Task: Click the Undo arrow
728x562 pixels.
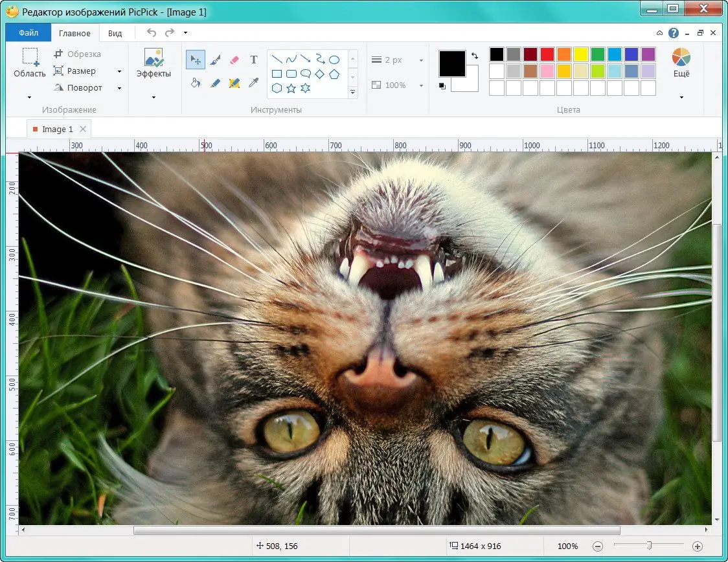Action: pos(152,32)
